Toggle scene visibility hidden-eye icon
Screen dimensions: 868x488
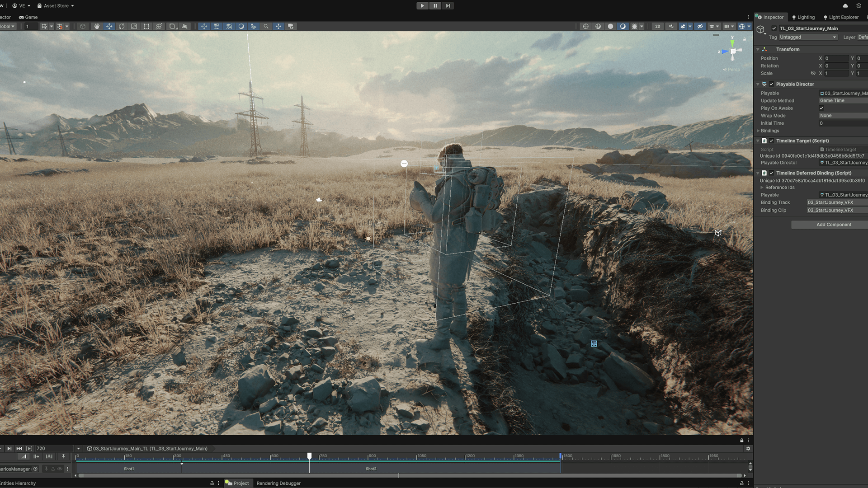tap(700, 26)
